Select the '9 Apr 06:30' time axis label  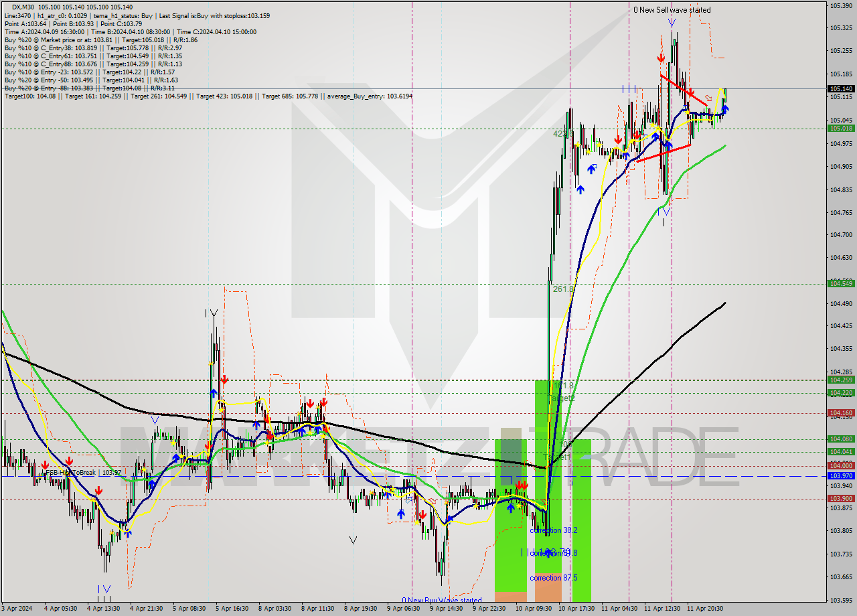pos(403,609)
